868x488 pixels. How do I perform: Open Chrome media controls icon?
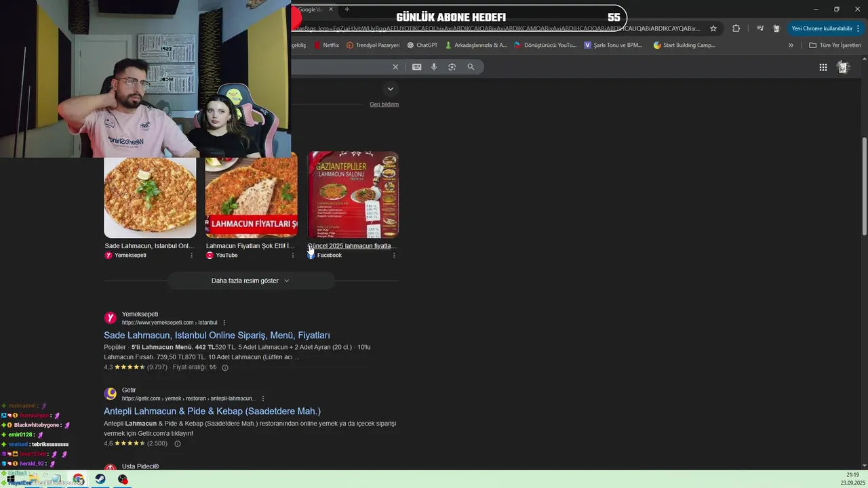point(759,28)
